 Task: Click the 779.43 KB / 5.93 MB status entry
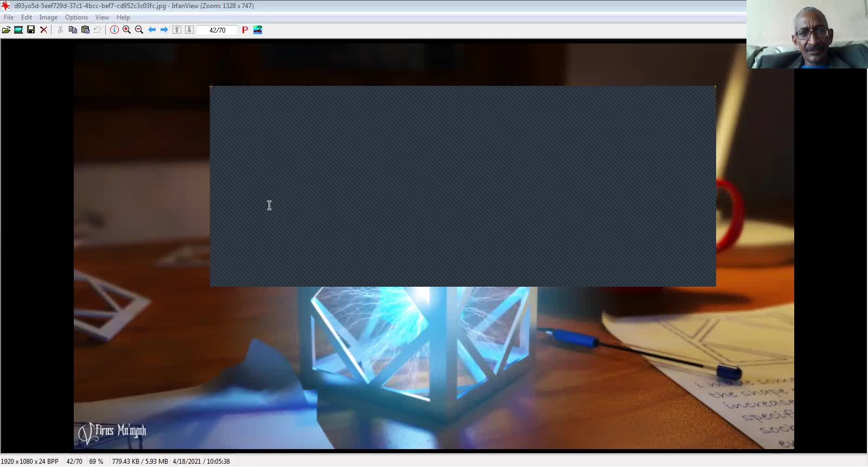pyautogui.click(x=140, y=462)
